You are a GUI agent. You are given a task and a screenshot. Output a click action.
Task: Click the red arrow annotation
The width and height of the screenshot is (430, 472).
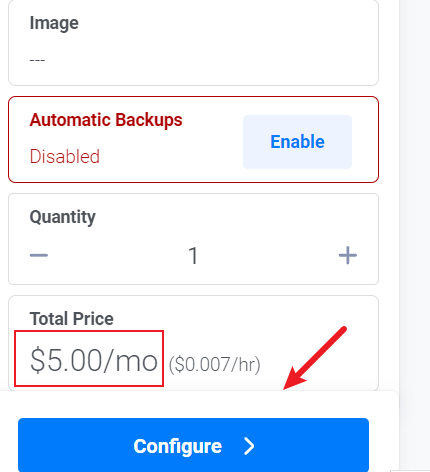click(315, 358)
